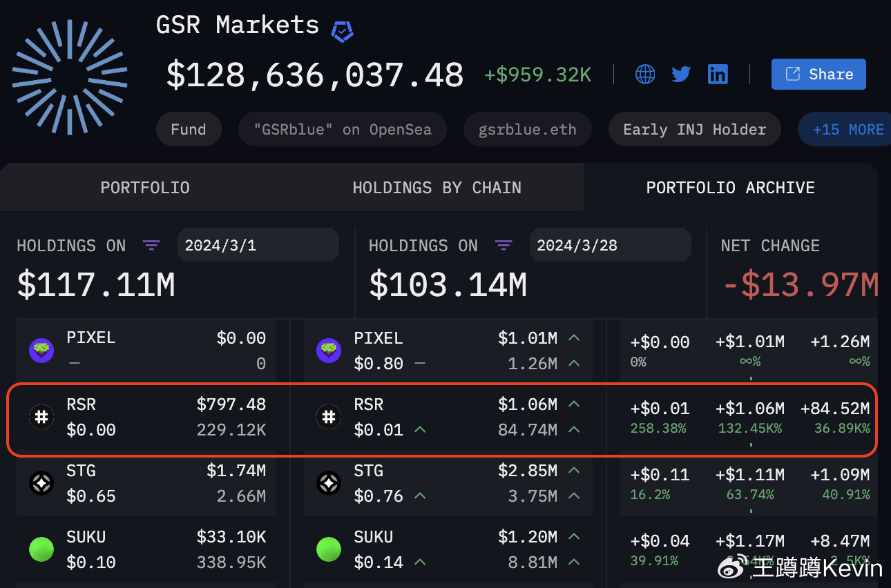The width and height of the screenshot is (891, 588).
Task: Click the STG token icon in 3/28 holdings
Action: tap(329, 483)
